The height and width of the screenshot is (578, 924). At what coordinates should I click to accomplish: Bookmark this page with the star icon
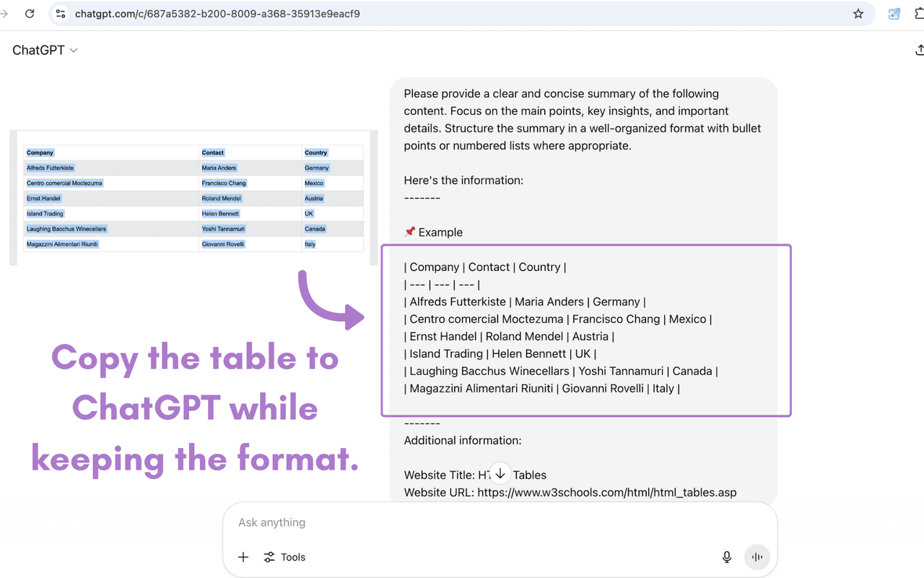(858, 14)
